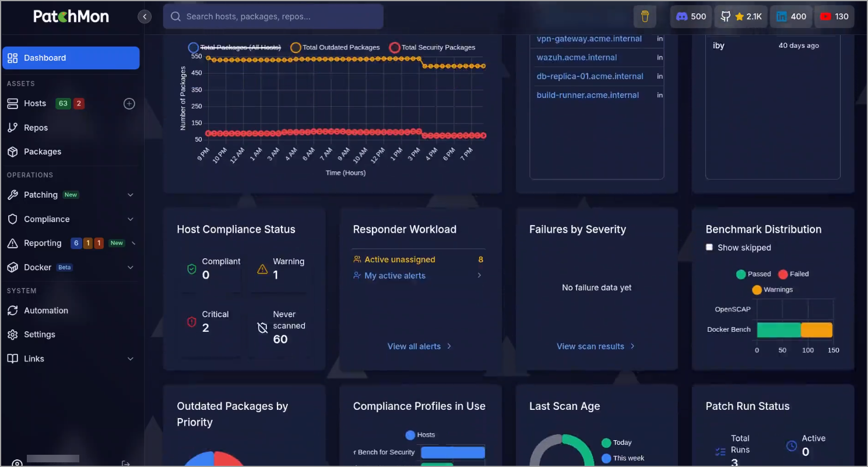Toggle the Failed legend in Benchmark Distribution
868x467 pixels.
click(x=793, y=274)
